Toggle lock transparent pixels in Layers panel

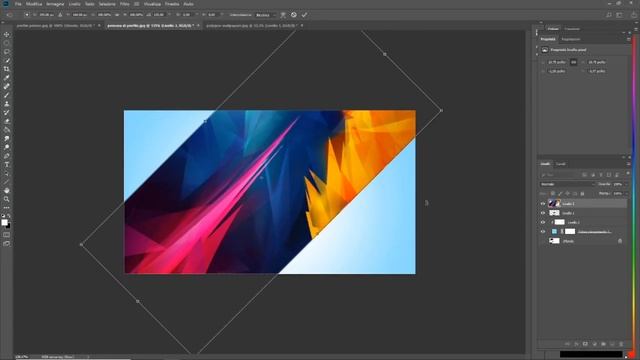pos(553,193)
